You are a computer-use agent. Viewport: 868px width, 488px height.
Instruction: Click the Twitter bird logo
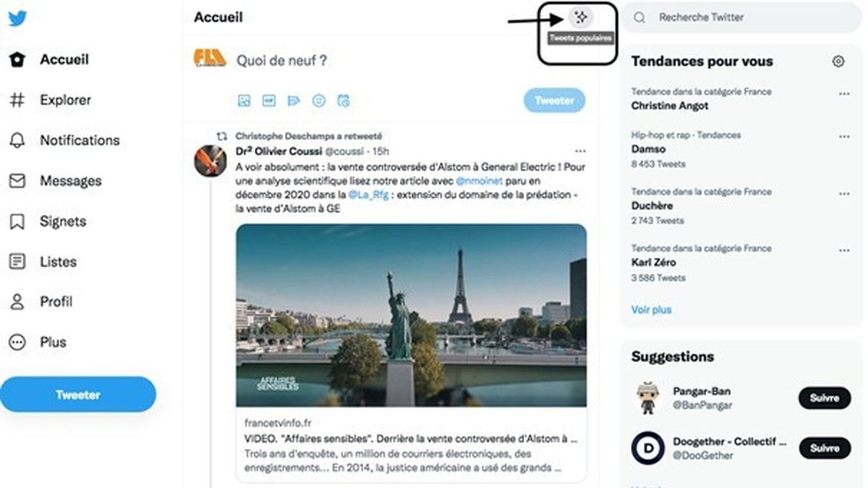click(17, 18)
